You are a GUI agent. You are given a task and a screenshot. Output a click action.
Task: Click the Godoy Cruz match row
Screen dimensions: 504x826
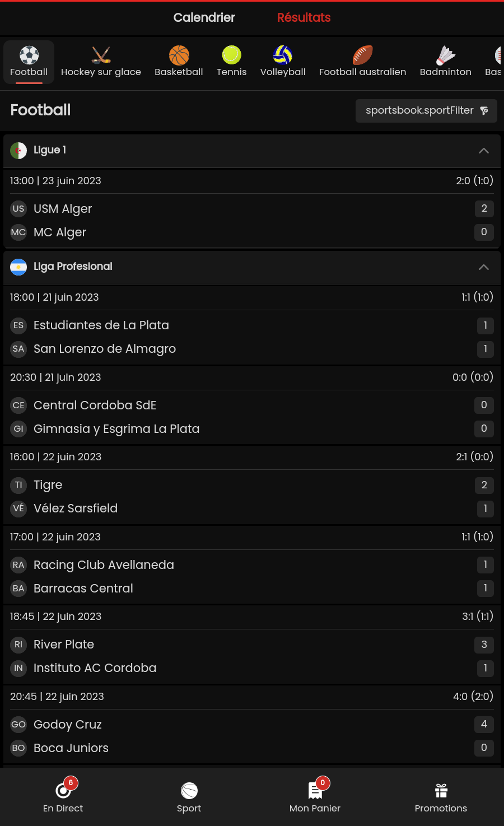click(x=68, y=725)
